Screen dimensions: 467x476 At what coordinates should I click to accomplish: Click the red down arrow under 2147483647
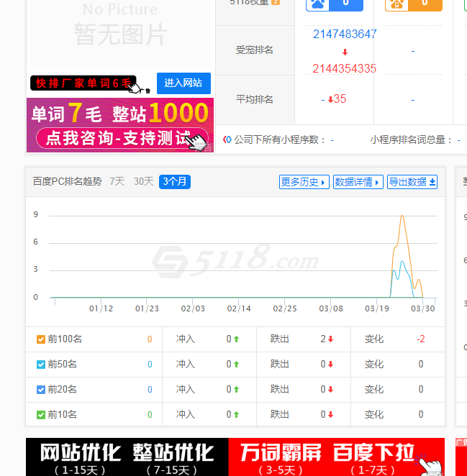pyautogui.click(x=345, y=52)
